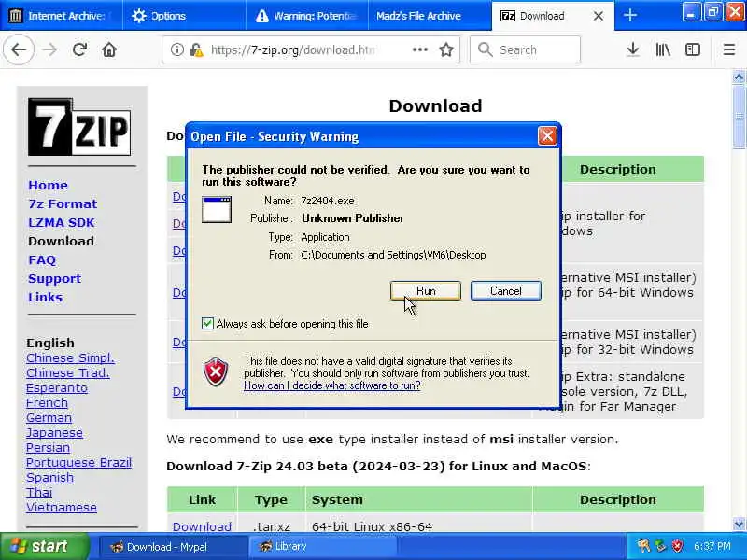Switch language to Thai

pyautogui.click(x=39, y=493)
